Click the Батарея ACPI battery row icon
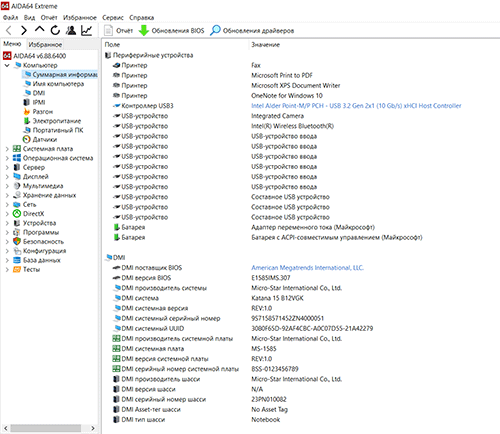500x434 pixels. tap(116, 237)
